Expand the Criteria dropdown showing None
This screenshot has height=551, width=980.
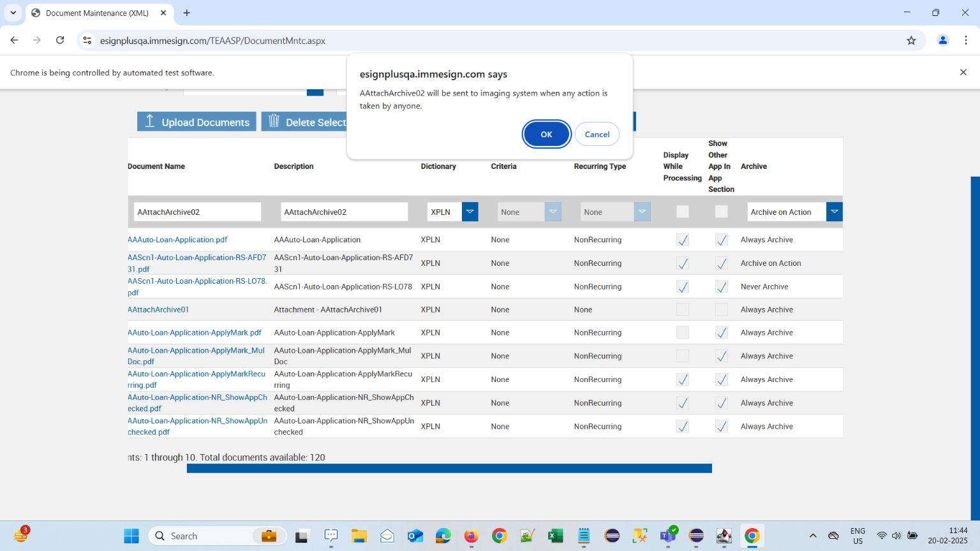pos(553,212)
